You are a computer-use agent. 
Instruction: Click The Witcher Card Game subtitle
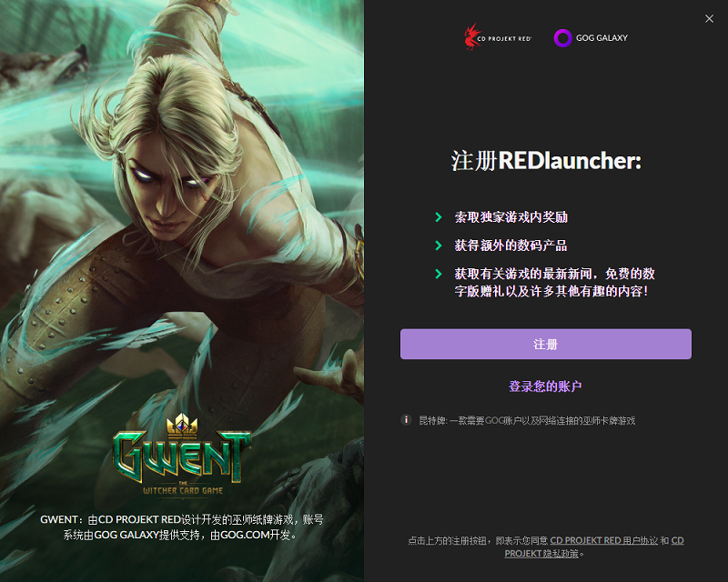tap(183, 490)
